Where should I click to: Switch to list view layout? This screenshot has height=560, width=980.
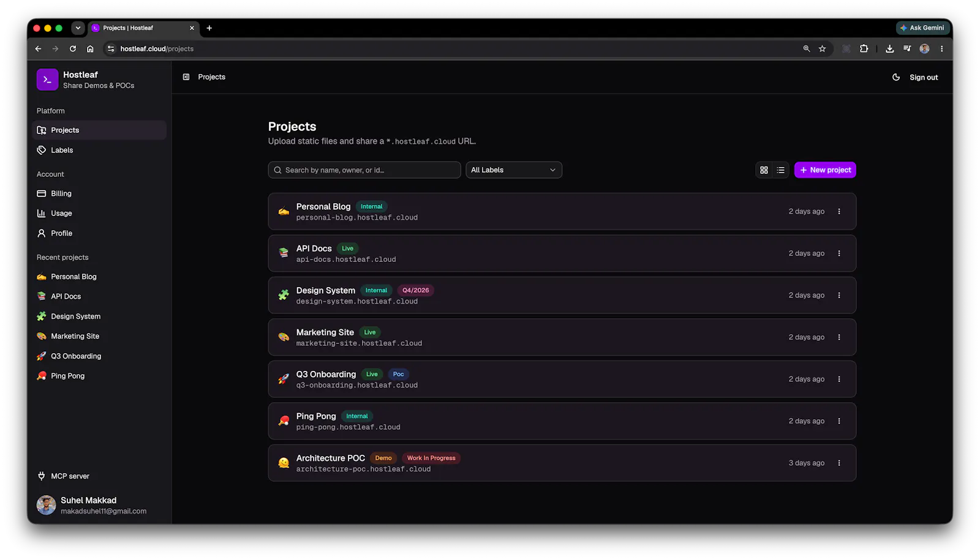pyautogui.click(x=780, y=170)
